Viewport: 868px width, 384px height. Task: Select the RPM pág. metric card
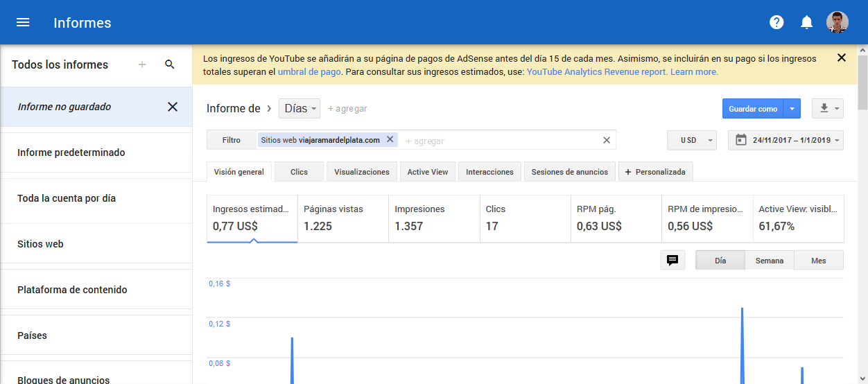[616, 218]
